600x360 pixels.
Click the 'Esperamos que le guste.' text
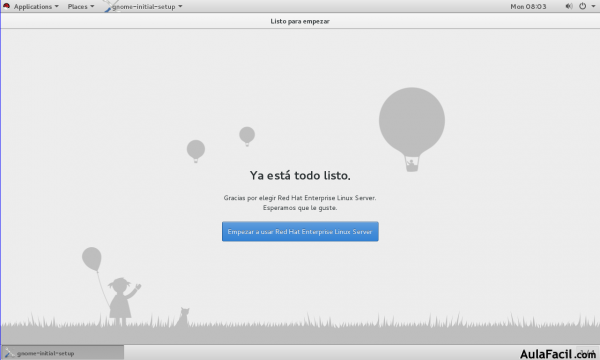pyautogui.click(x=300, y=208)
